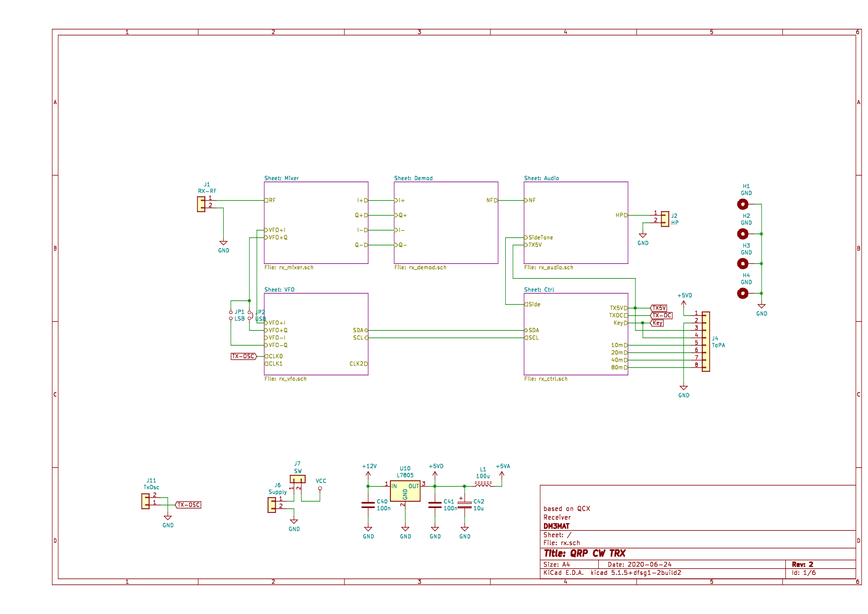Screen dimensions: 868x614
Task: Open the Audio hierarchical sheet box
Action: (x=576, y=223)
